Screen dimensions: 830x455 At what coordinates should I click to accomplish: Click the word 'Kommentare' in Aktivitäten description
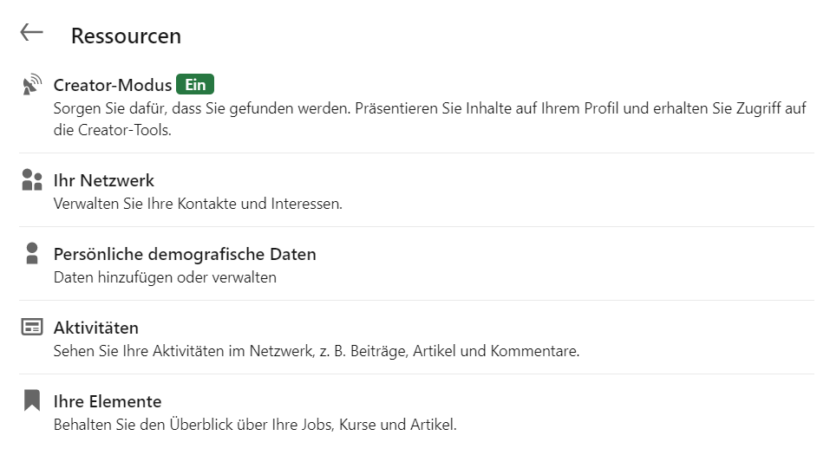click(x=542, y=352)
